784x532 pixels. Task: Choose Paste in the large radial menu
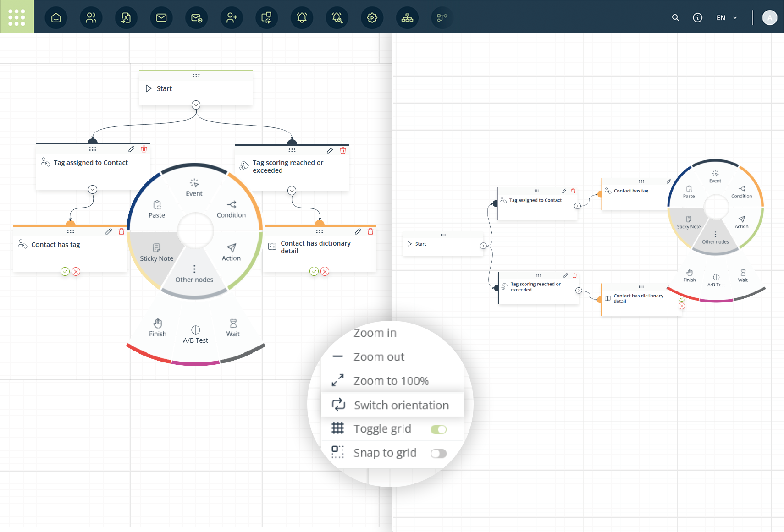(157, 209)
